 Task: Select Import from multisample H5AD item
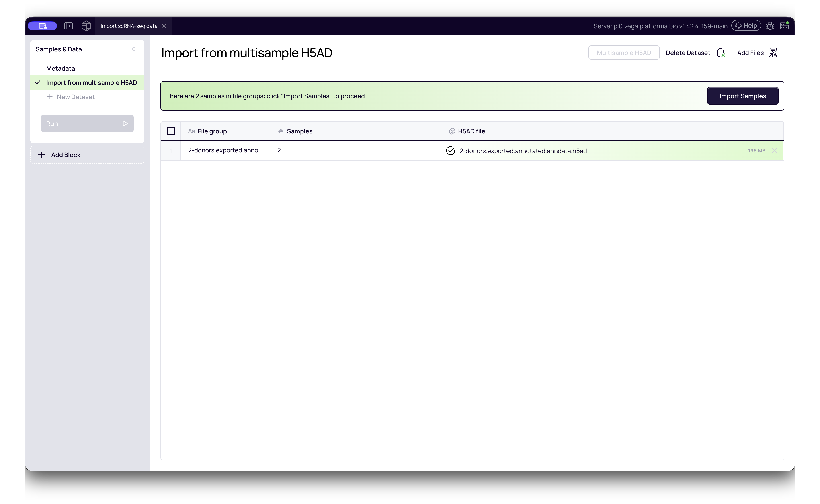[x=87, y=83]
